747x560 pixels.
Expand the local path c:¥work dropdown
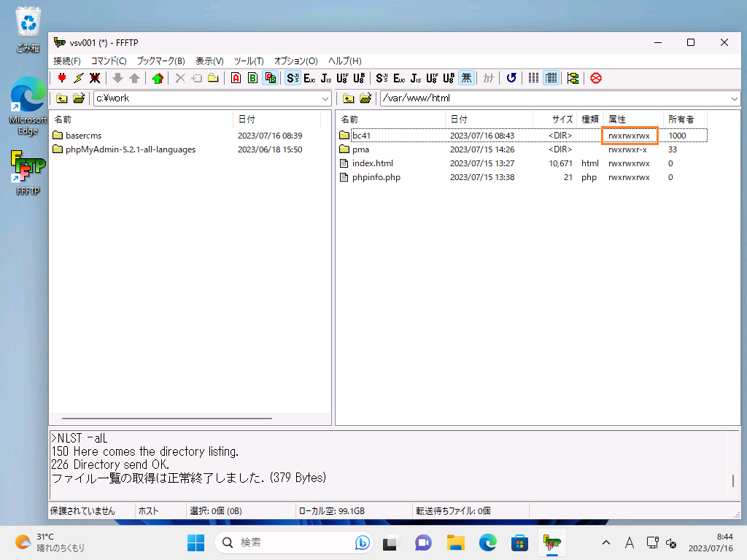[x=325, y=98]
